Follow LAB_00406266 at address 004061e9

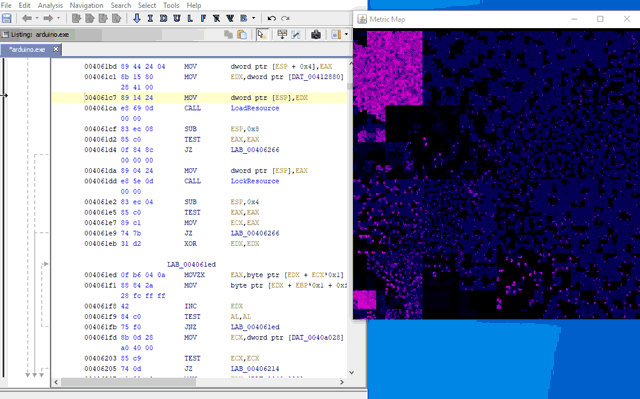[x=255, y=233]
